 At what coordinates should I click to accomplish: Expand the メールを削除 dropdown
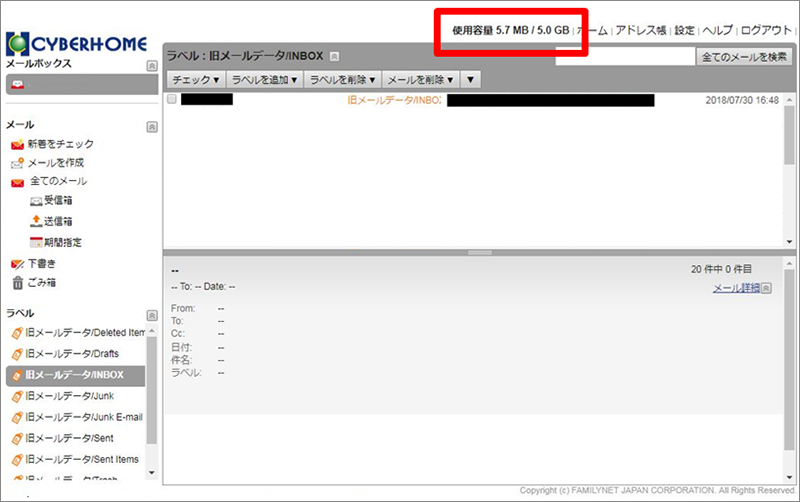click(x=420, y=79)
